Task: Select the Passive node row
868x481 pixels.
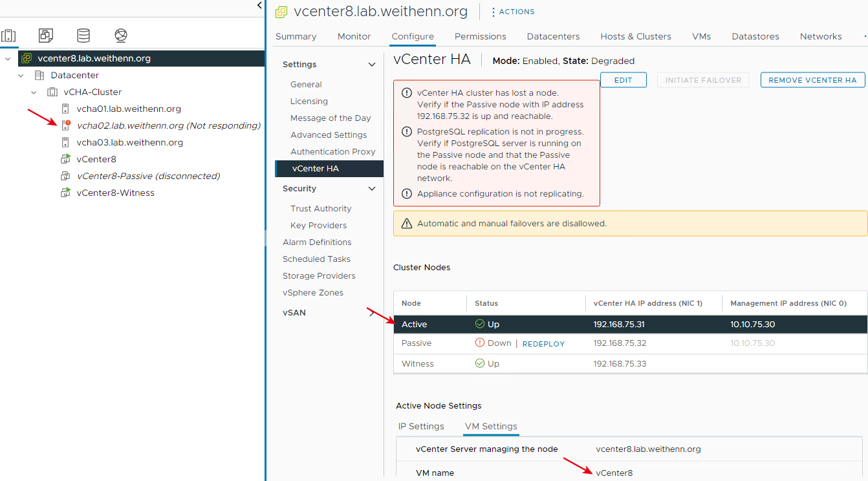Action: (630, 343)
